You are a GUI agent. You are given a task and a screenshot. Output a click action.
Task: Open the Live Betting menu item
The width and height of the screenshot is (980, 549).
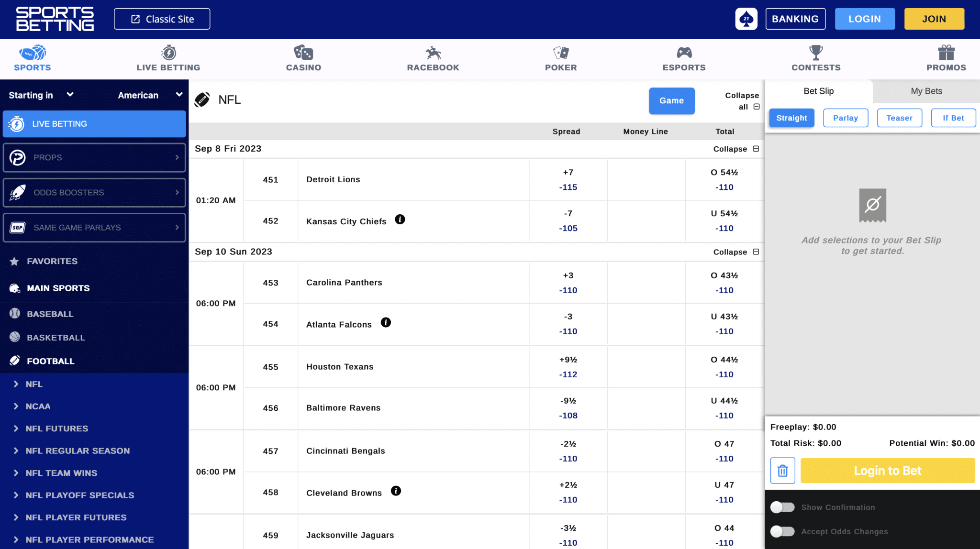94,124
